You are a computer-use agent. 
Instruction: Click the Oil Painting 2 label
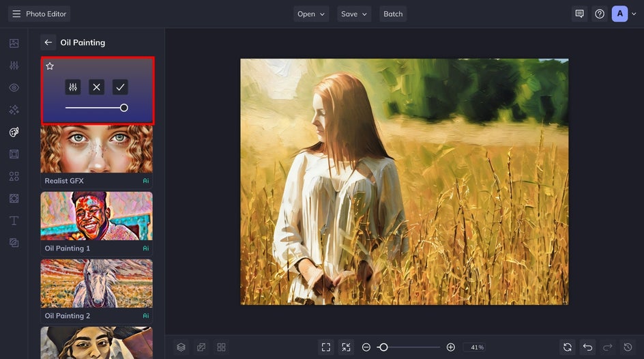[68, 315]
